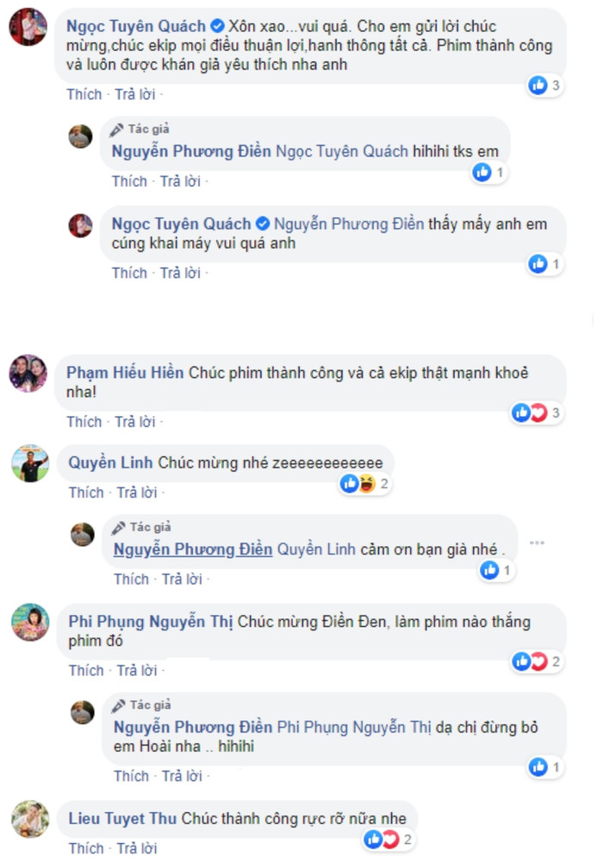Like Quyền Linh's comment via Thích
Viewport: 603px width, 868px height.
coord(86,493)
